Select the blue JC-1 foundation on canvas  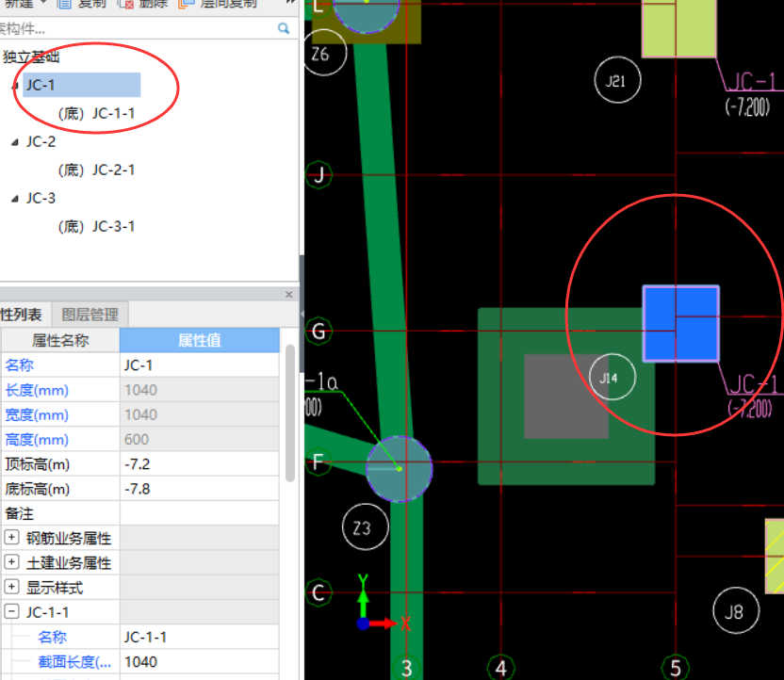(681, 323)
